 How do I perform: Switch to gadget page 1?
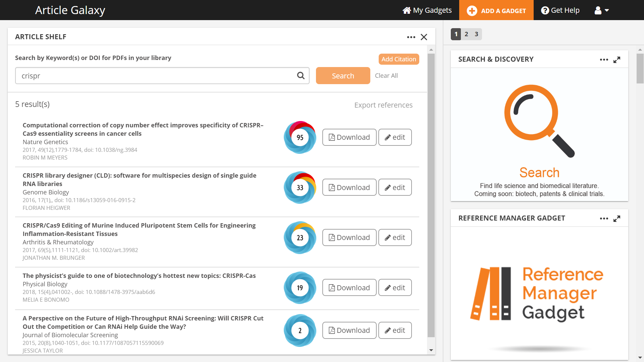coord(456,34)
